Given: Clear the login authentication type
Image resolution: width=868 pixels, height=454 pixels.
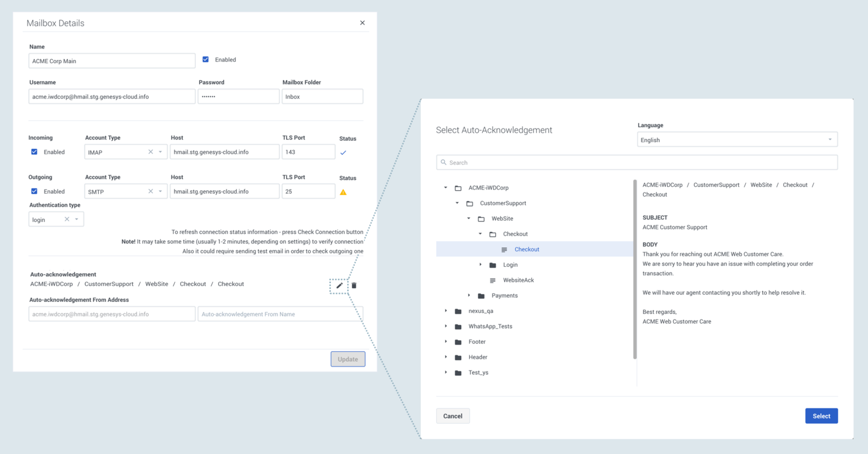Looking at the screenshot, I should (67, 219).
